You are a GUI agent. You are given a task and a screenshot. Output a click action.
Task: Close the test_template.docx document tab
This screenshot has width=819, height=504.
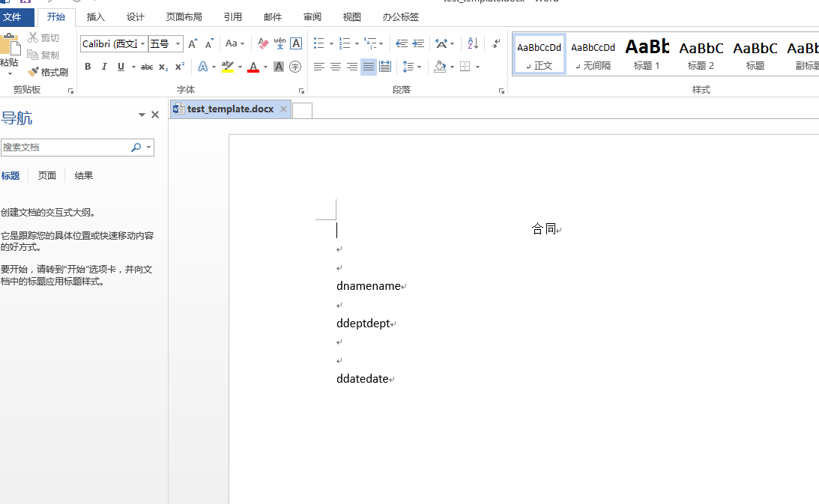pos(284,109)
